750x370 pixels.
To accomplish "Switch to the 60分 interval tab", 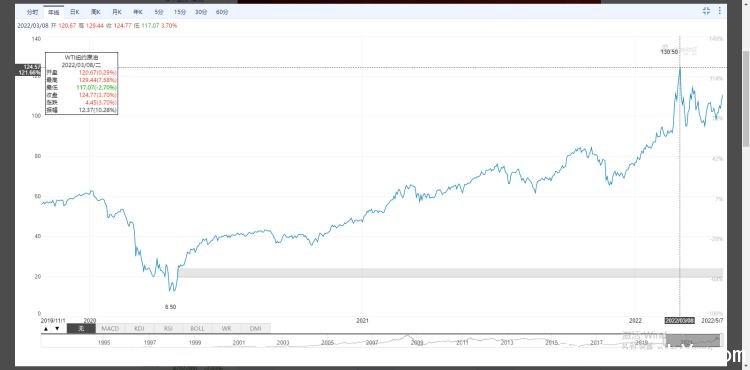I will [x=222, y=12].
